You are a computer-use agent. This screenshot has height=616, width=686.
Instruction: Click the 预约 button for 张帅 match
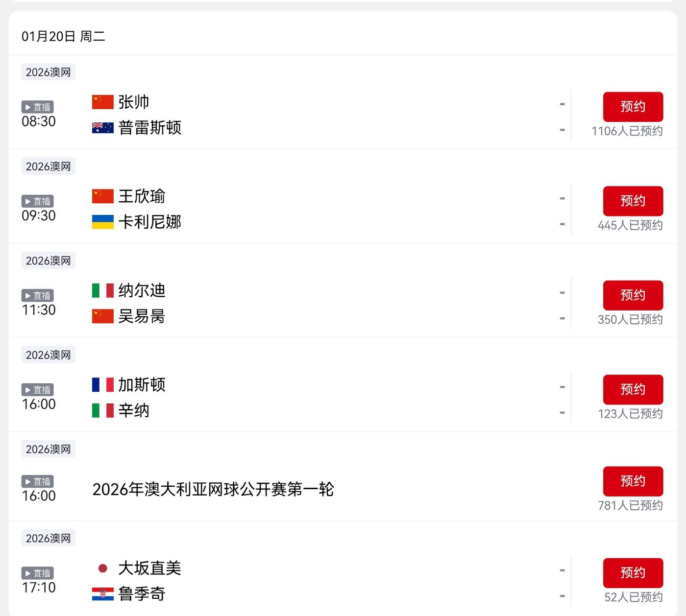tap(633, 107)
